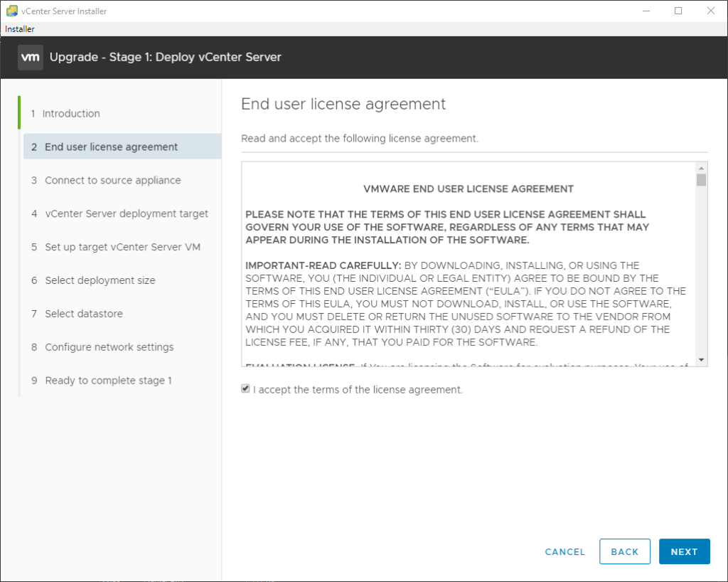Click the VMWARE END USER LICENSE AGREEMENT heading
728x582 pixels.
[x=469, y=189]
